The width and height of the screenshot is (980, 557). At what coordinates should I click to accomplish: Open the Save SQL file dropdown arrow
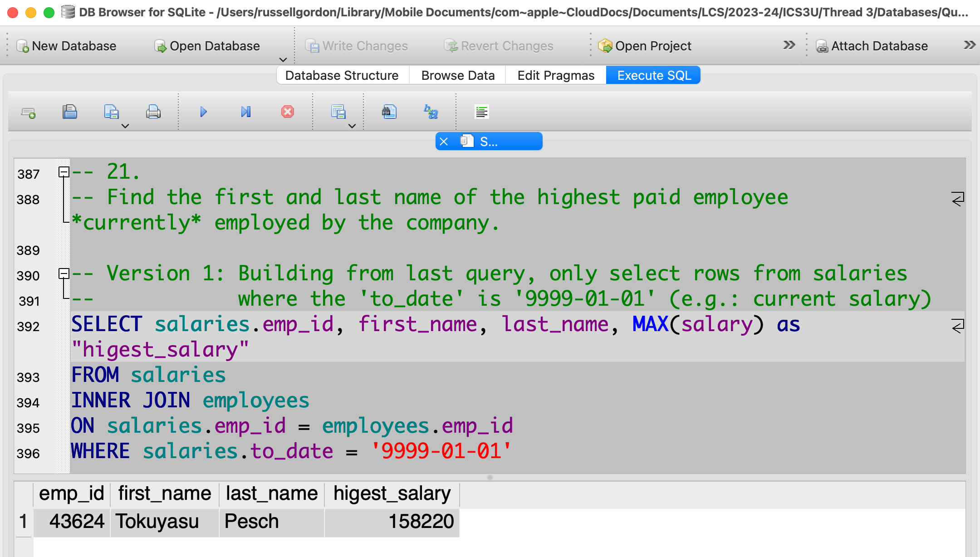(x=125, y=126)
